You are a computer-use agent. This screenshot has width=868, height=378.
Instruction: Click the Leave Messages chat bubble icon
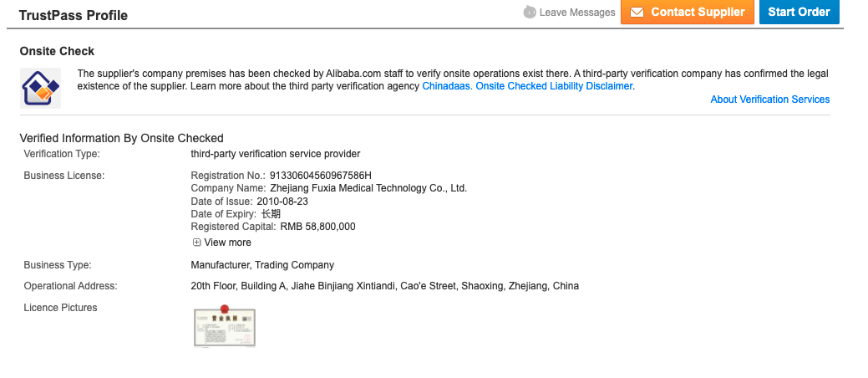530,13
